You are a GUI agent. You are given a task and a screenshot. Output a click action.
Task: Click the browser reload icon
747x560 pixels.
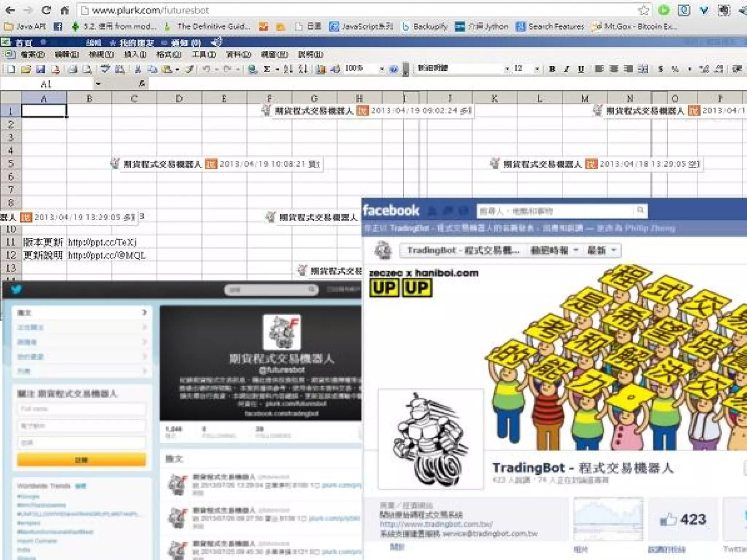[x=46, y=10]
